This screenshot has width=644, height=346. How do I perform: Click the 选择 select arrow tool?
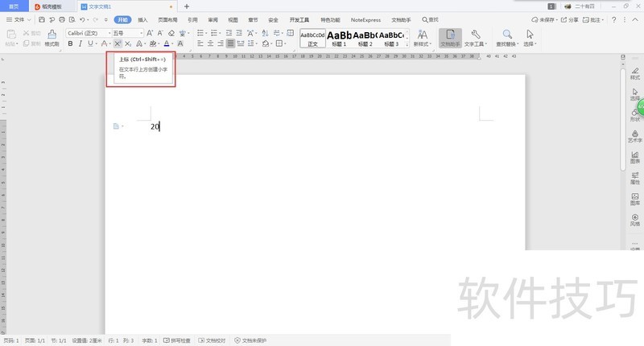[530, 38]
